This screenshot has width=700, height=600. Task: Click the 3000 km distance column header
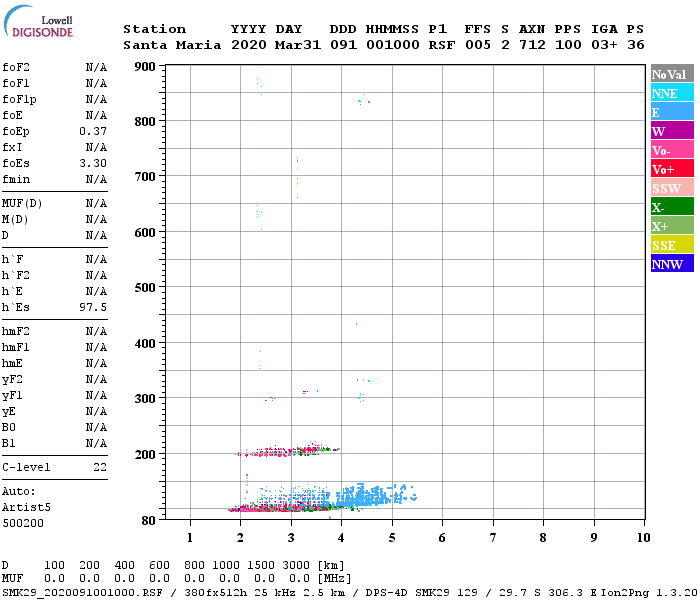296,566
